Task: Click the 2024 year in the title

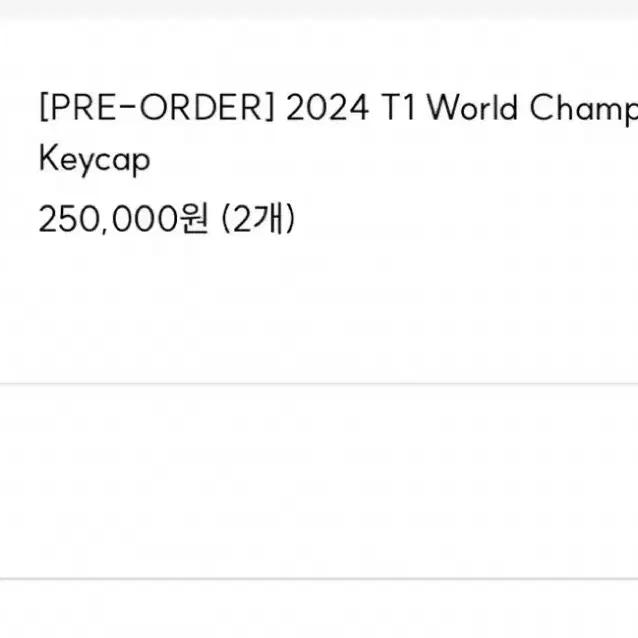Action: (x=328, y=108)
